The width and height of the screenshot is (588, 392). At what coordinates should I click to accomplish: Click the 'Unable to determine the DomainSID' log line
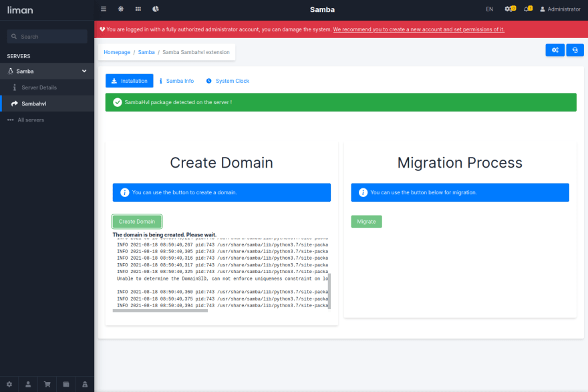click(223, 278)
